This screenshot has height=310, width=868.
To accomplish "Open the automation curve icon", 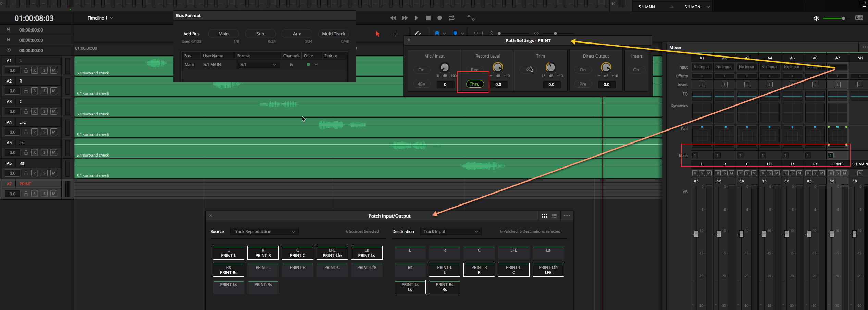I will point(471,18).
